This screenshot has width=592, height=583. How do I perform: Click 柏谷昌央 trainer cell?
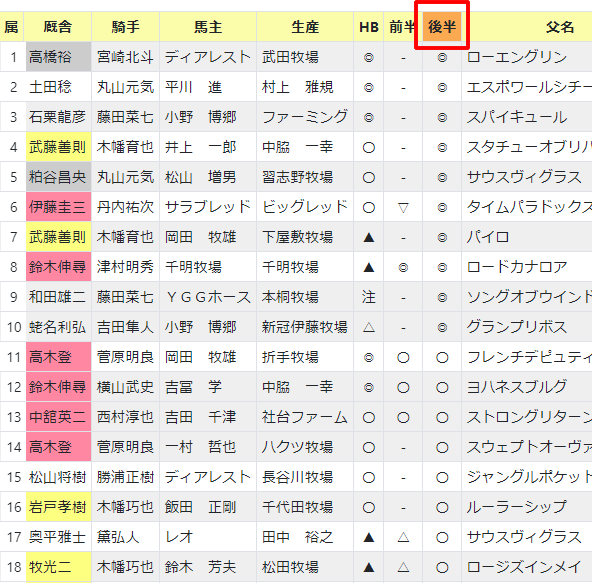click(x=59, y=177)
